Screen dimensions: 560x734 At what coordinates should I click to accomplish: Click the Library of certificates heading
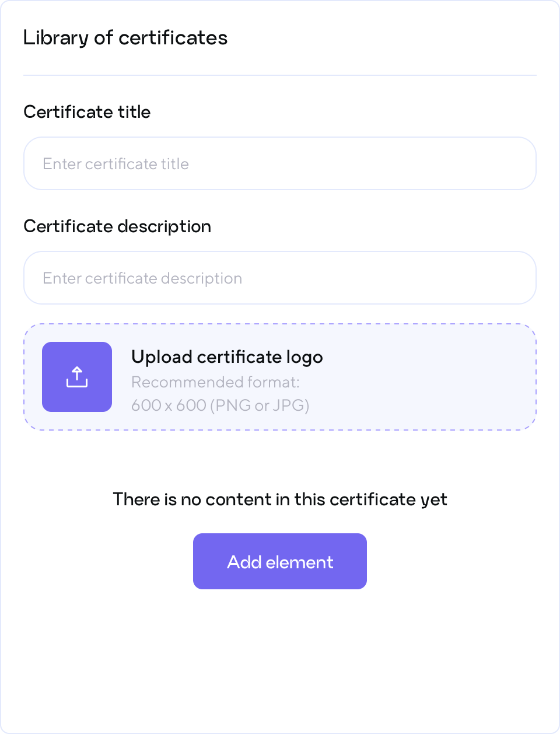tap(125, 38)
